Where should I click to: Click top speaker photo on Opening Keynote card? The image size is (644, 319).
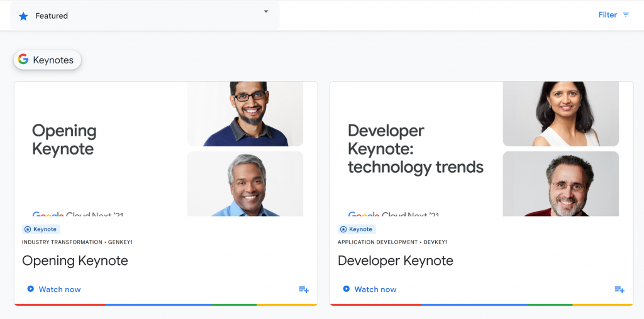click(x=245, y=114)
